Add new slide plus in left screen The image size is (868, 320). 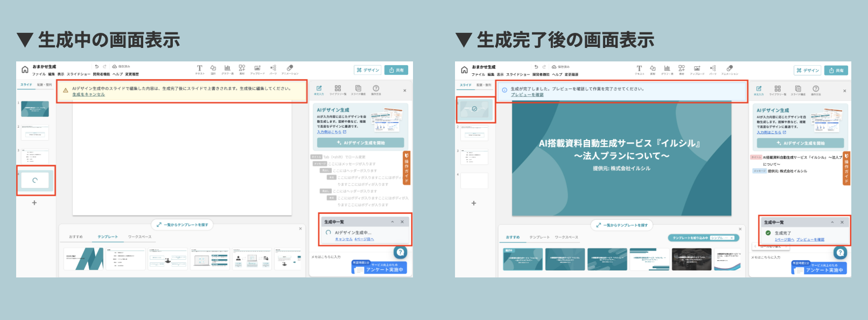(34, 203)
